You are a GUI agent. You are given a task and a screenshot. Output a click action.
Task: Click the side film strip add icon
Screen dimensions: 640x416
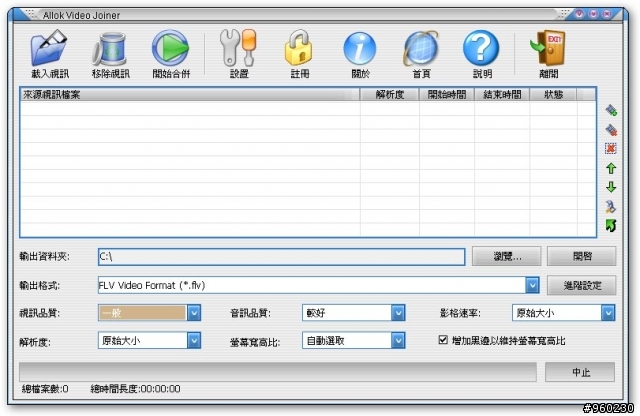[611, 110]
